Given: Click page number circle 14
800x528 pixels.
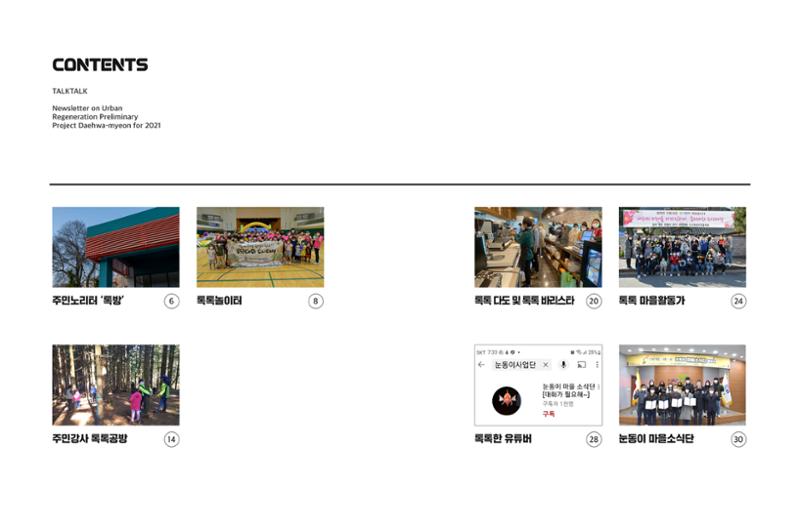Looking at the screenshot, I should (171, 439).
